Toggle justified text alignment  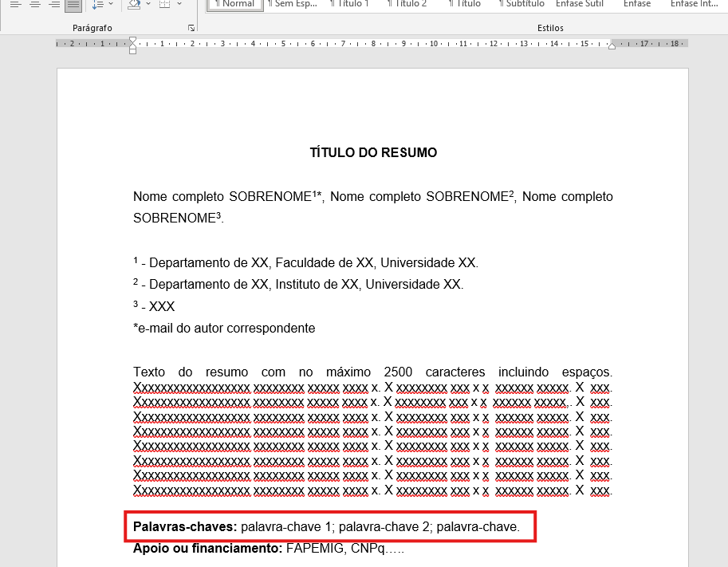click(x=73, y=5)
